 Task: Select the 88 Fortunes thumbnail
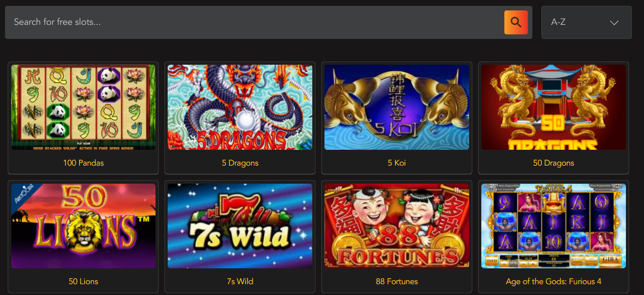point(397,226)
